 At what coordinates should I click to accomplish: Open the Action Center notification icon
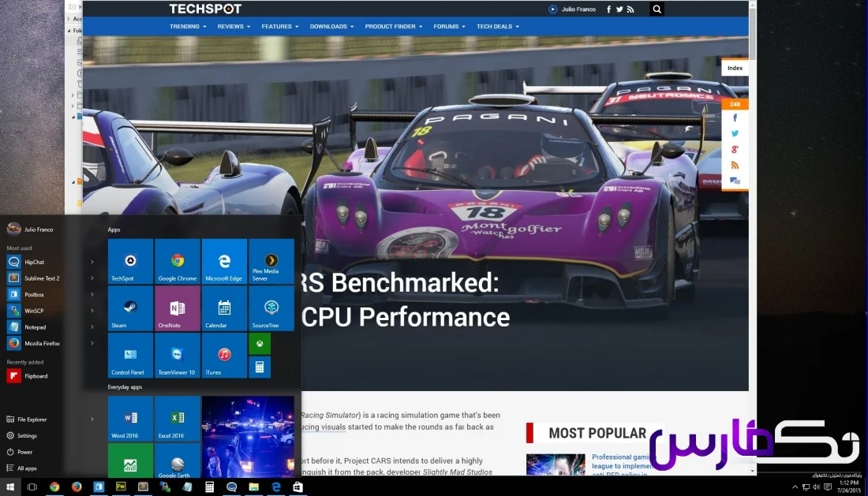[828, 487]
